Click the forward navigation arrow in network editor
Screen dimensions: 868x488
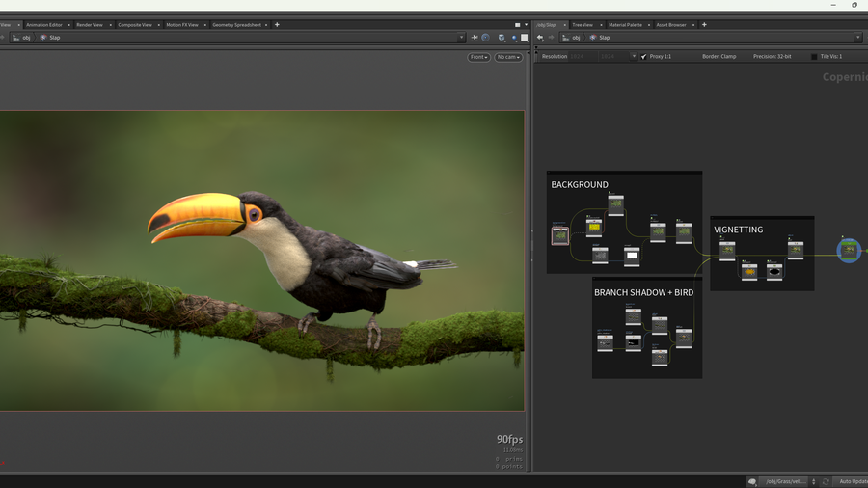552,38
